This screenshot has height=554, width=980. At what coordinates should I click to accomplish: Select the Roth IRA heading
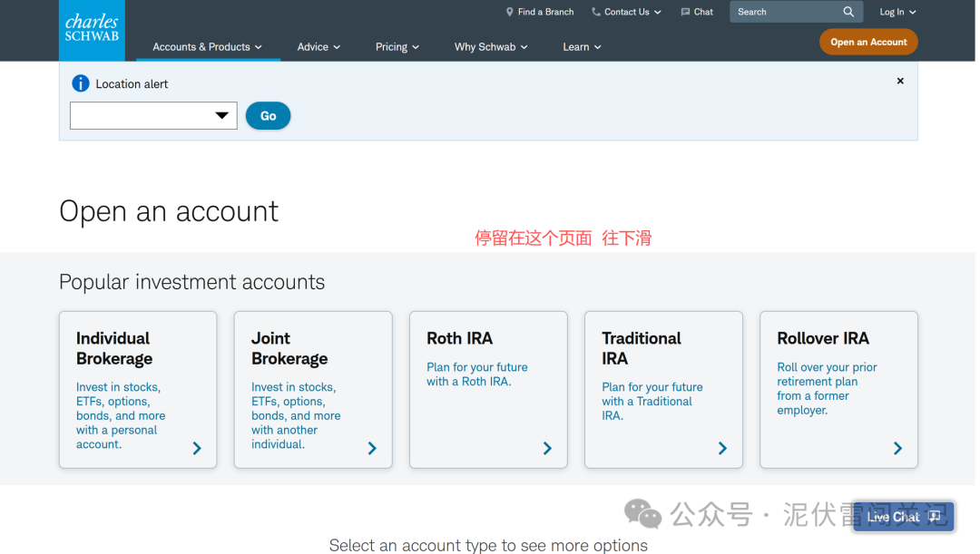click(x=459, y=338)
